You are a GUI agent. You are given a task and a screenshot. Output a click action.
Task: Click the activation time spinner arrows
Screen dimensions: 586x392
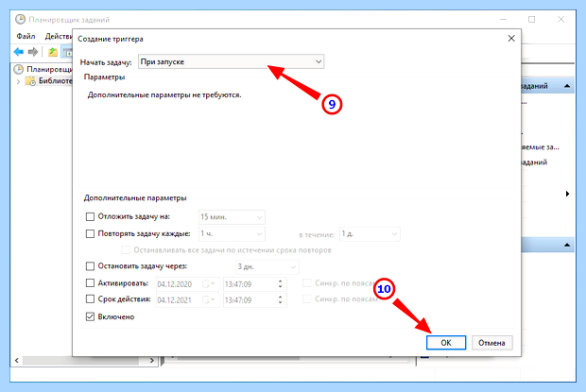(281, 284)
